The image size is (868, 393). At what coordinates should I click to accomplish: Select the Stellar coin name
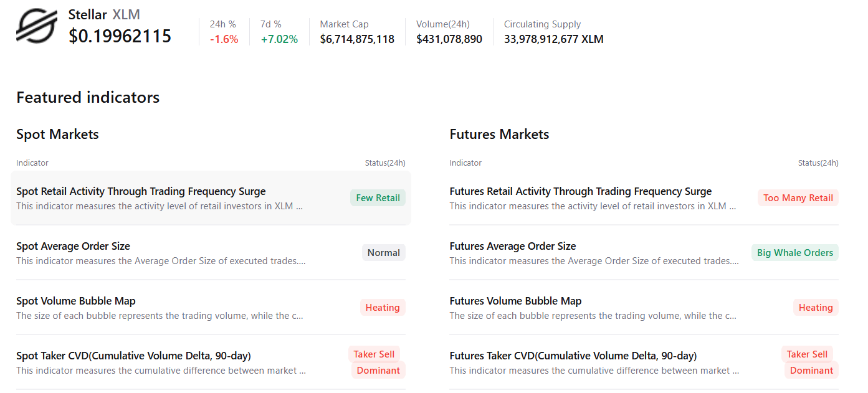(88, 15)
